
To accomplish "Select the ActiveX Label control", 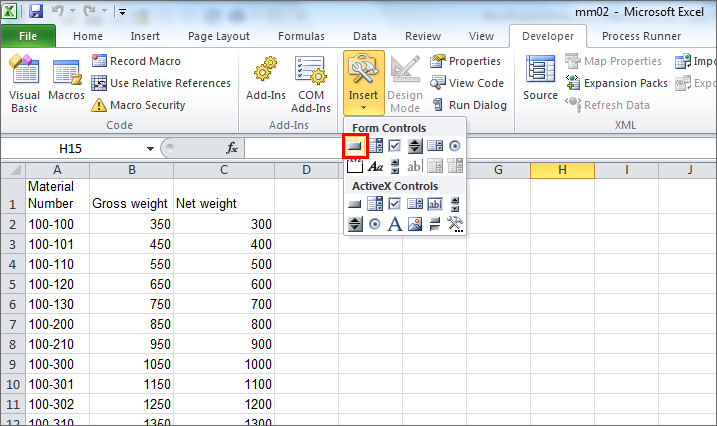I will (x=395, y=224).
